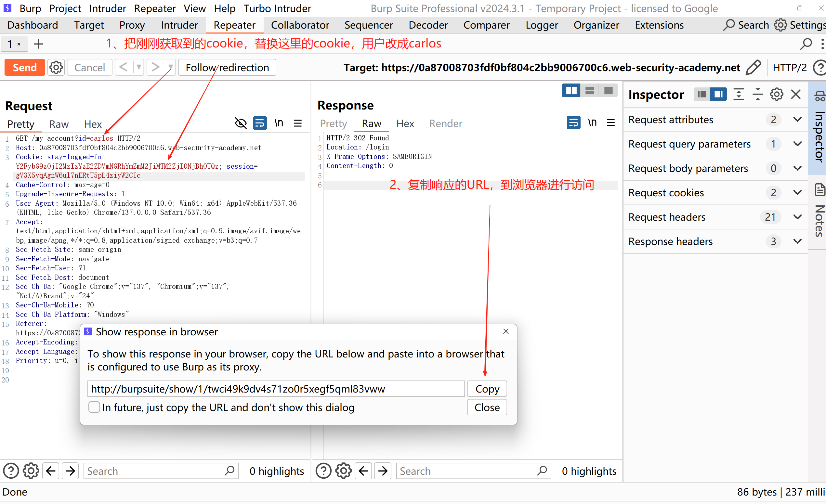Screen dimensions: 826x504
Task: Show newline characters in Request editor
Action: click(279, 123)
